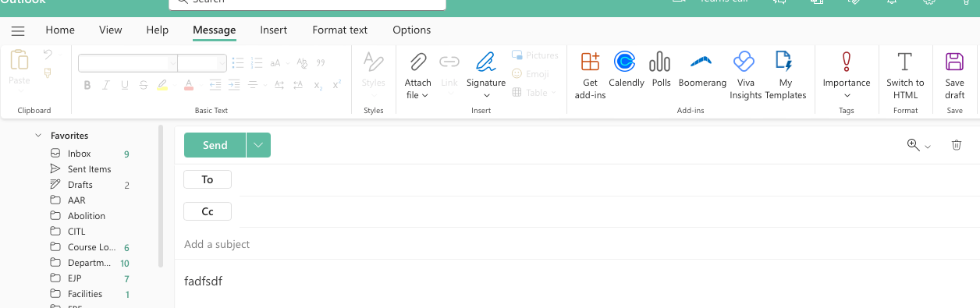Open the hamburger navigation menu
The height and width of the screenshot is (308, 980).
(x=18, y=30)
